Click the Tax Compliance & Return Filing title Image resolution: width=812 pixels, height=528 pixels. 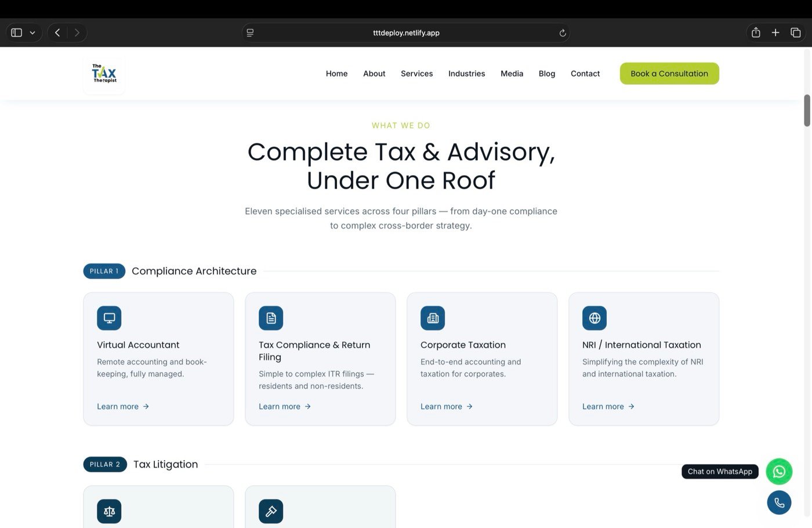click(314, 351)
